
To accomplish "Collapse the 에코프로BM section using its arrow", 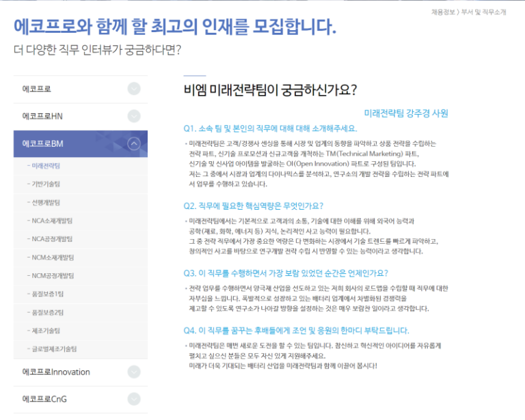I will pos(134,143).
